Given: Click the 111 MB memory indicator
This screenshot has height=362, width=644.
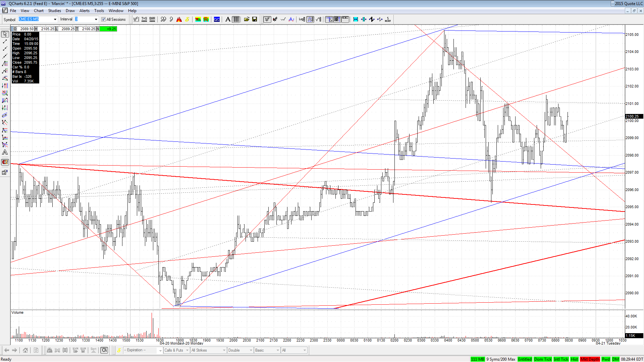Looking at the screenshot, I should (x=478, y=359).
